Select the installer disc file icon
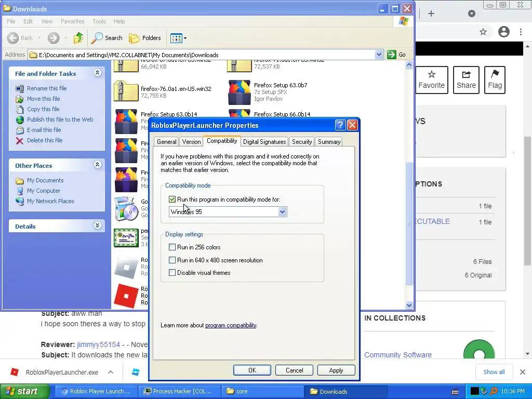This screenshot has height=399, width=532. 126,209
